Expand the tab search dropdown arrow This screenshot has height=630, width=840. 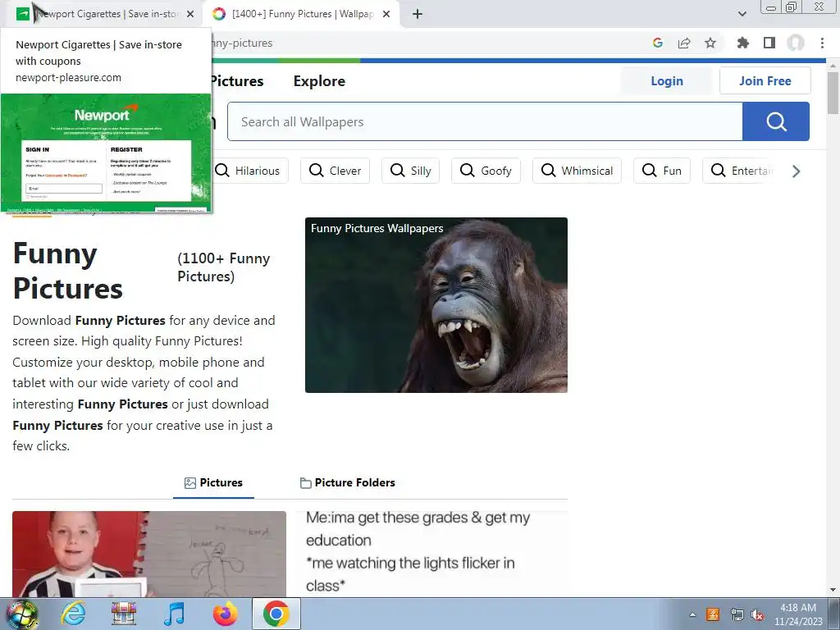click(742, 14)
